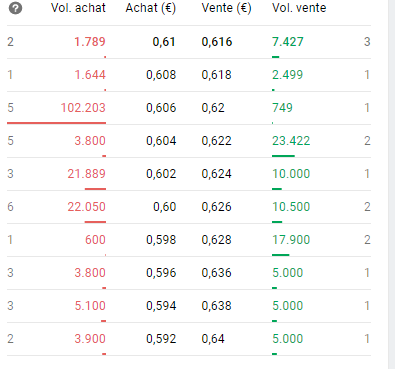Click the red bar under 102.203
395x369 pixels.
point(56,123)
